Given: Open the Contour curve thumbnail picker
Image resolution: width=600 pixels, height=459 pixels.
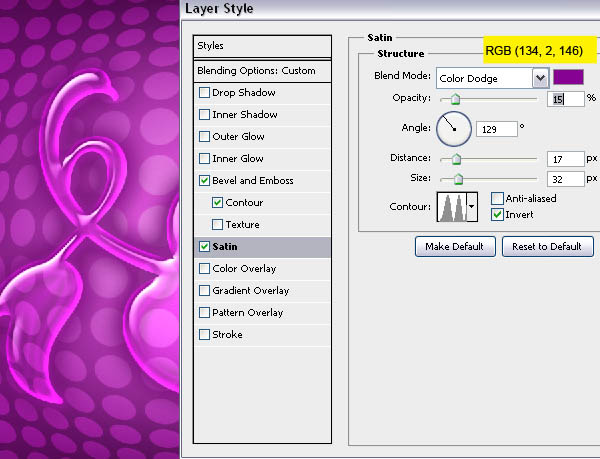Looking at the screenshot, I should pyautogui.click(x=451, y=207).
